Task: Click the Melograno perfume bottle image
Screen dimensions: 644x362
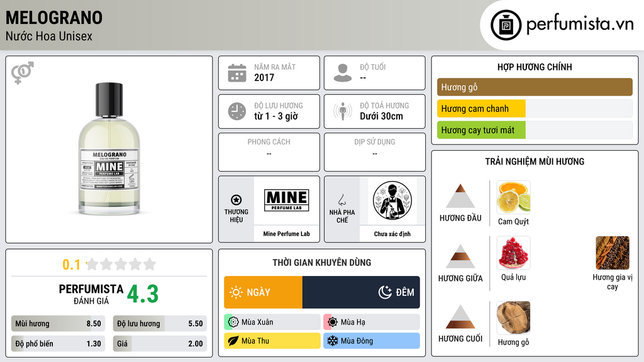Action: (109, 149)
